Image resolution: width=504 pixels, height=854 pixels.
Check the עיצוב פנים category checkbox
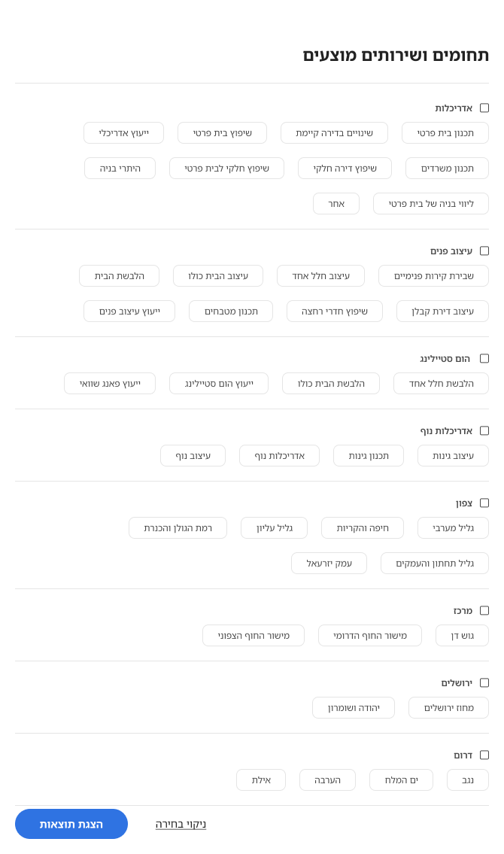(x=484, y=251)
